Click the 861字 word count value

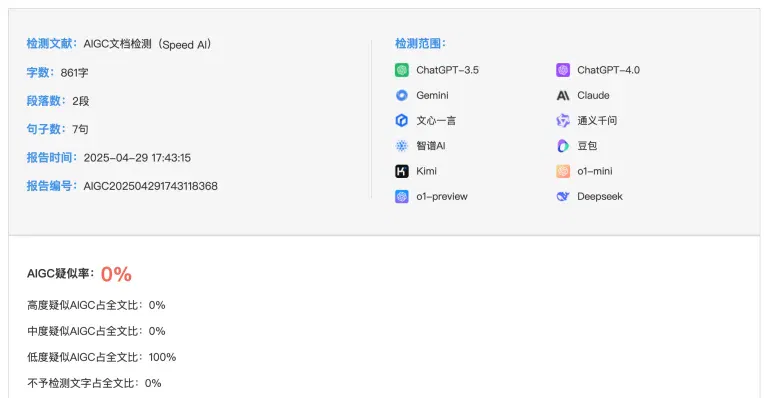[75, 73]
